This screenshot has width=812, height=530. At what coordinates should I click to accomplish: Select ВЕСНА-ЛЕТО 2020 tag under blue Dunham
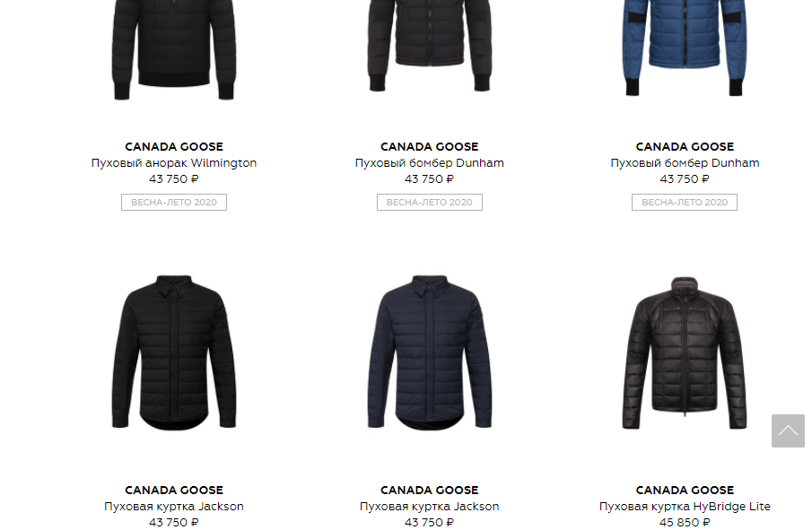tap(685, 203)
